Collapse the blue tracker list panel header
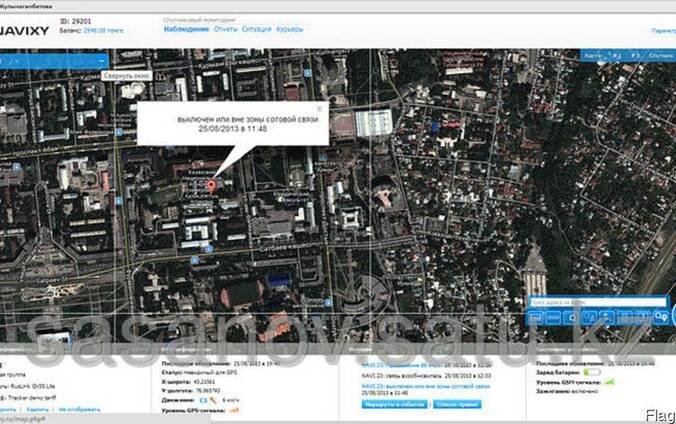The width and height of the screenshot is (676, 424). [101, 62]
